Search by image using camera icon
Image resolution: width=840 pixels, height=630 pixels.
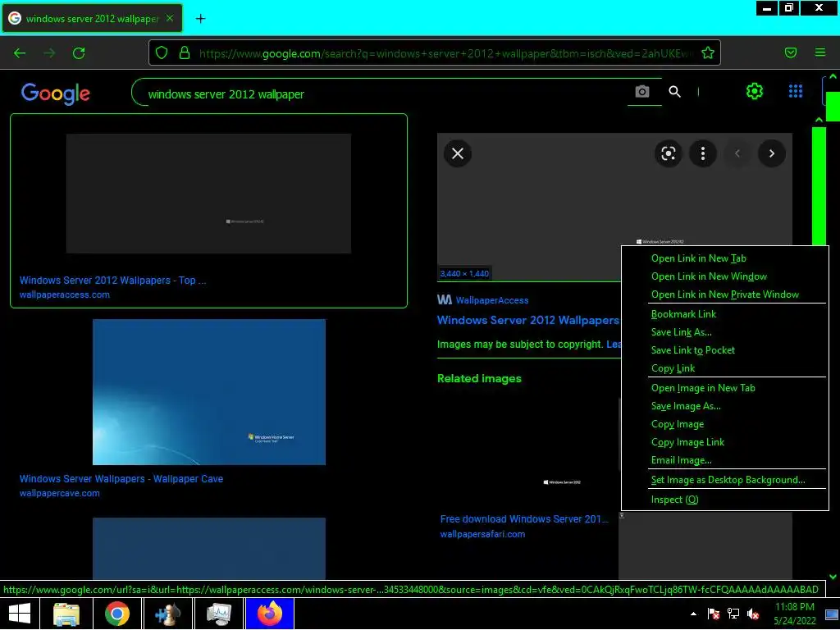click(x=641, y=92)
